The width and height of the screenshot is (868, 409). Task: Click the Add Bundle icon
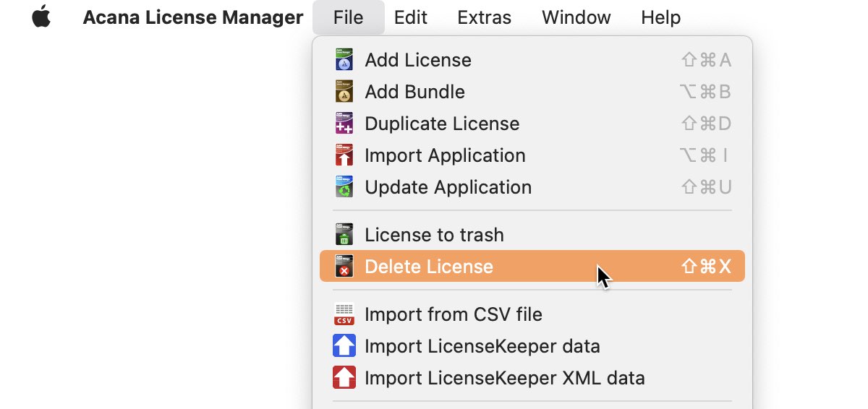click(344, 92)
